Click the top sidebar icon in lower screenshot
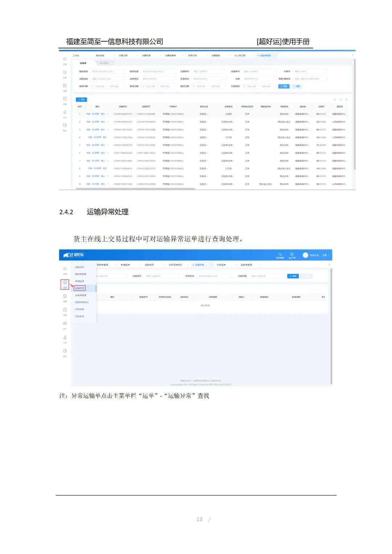The height and width of the screenshot is (554, 392). pyautogui.click(x=65, y=268)
